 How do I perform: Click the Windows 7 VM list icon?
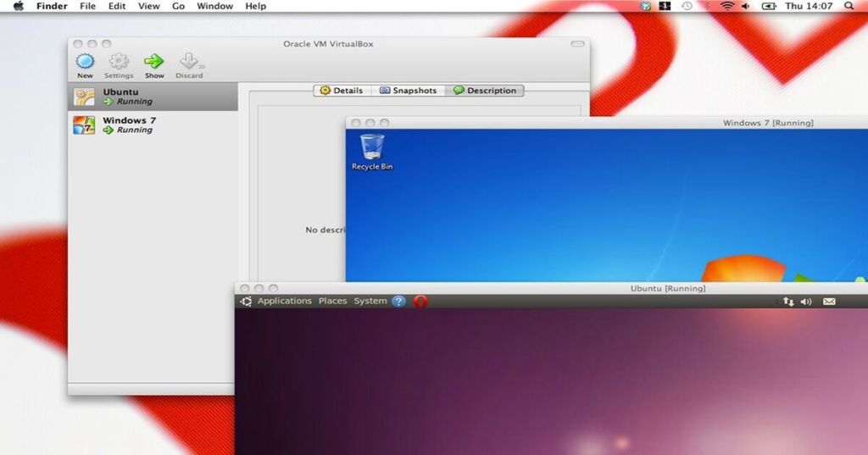(x=84, y=125)
